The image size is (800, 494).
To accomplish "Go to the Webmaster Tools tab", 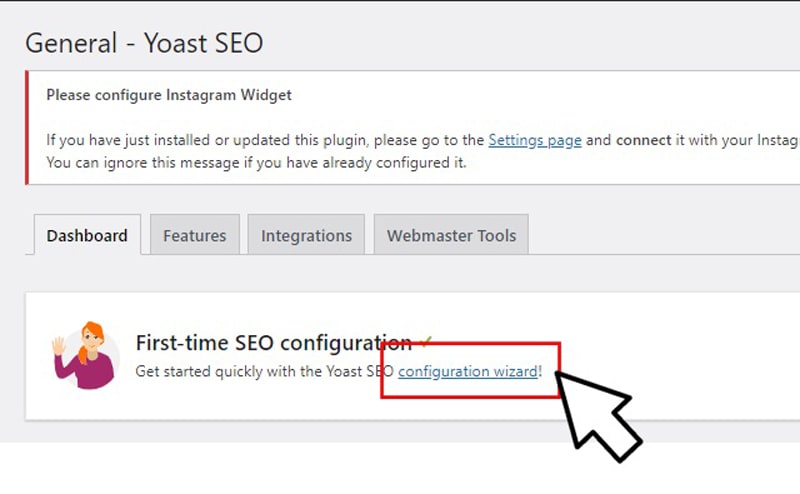I will click(x=451, y=235).
